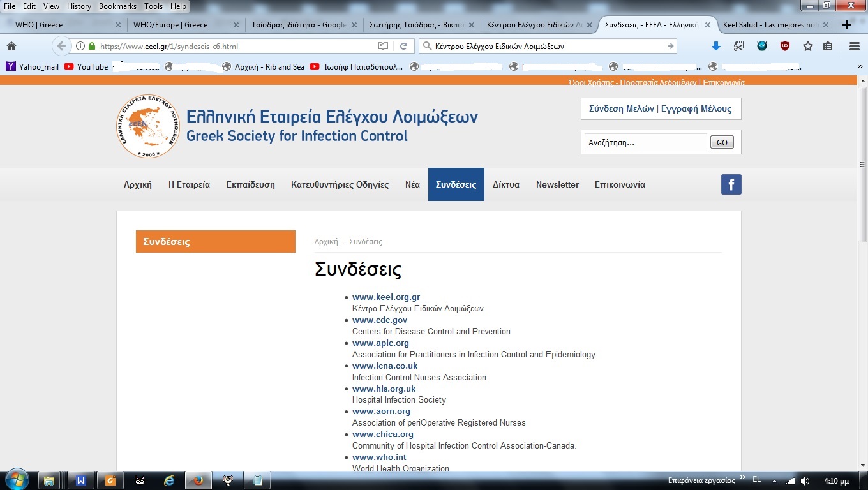The width and height of the screenshot is (868, 490).
Task: Show hidden system tray icons arrow
Action: point(774,480)
